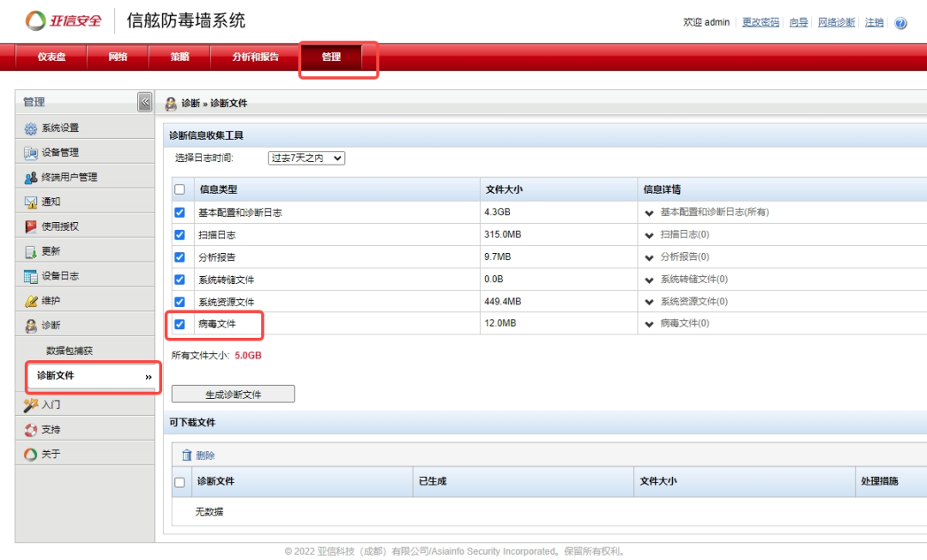927x560 pixels.
Task: Click the System Settings gear icon
Action: (x=31, y=129)
